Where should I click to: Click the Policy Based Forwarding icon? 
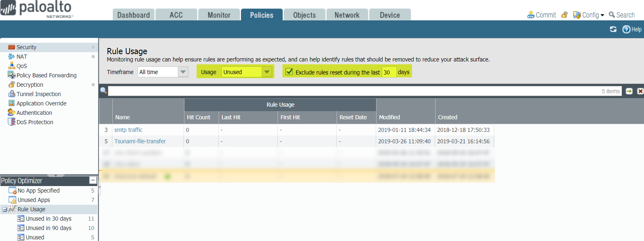pos(11,75)
